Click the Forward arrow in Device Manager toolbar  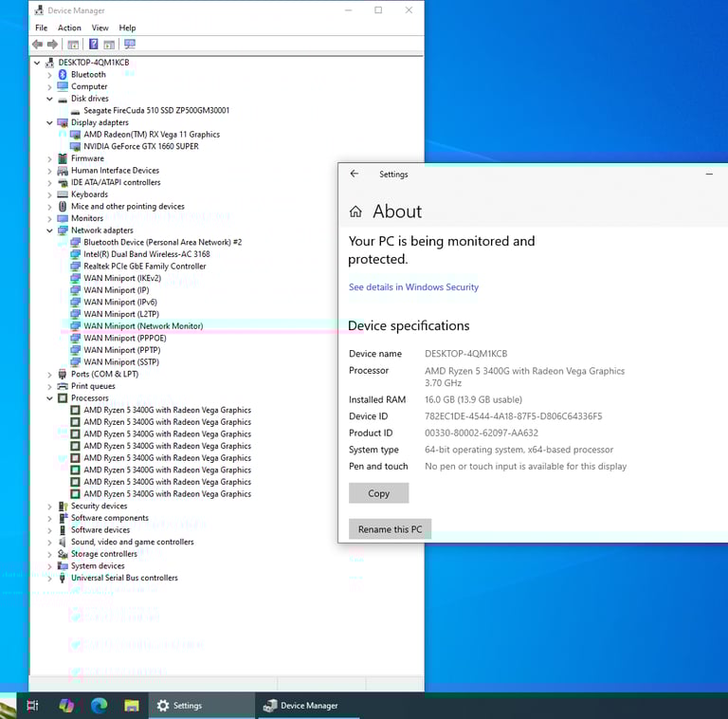[x=52, y=45]
